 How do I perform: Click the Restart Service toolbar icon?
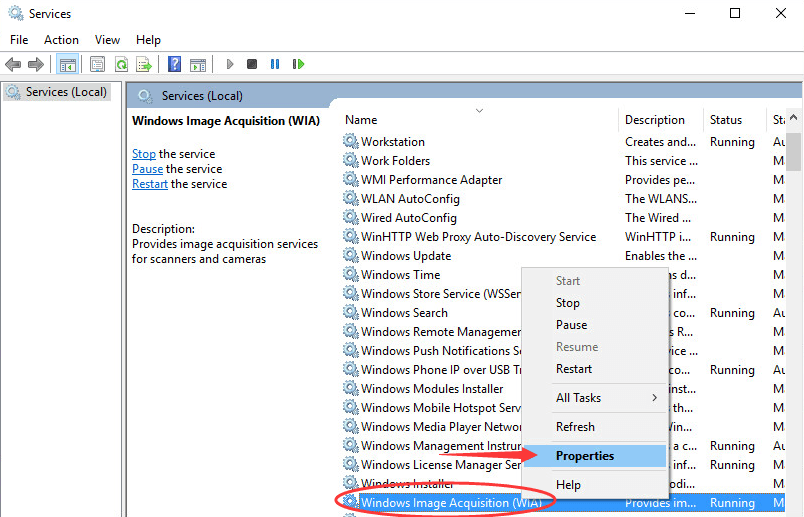tap(298, 64)
